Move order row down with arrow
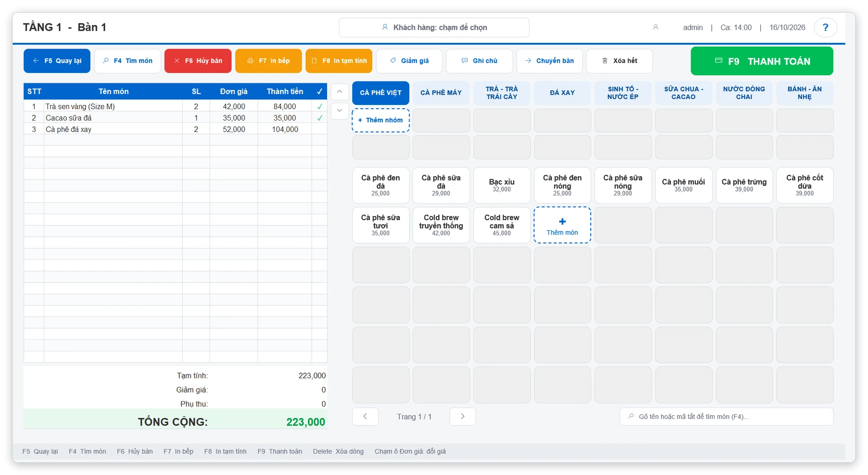This screenshot has height=475, width=868. pyautogui.click(x=339, y=111)
